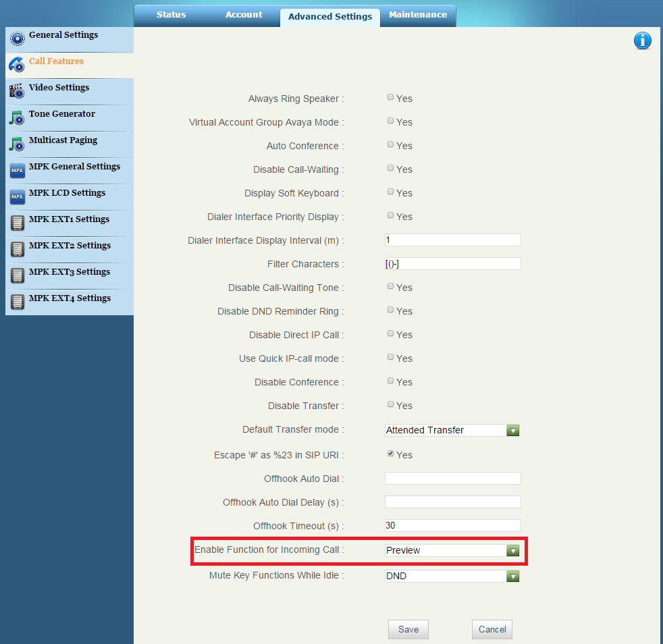Image resolution: width=663 pixels, height=644 pixels.
Task: Click the Filter Characters text field
Action: click(452, 264)
